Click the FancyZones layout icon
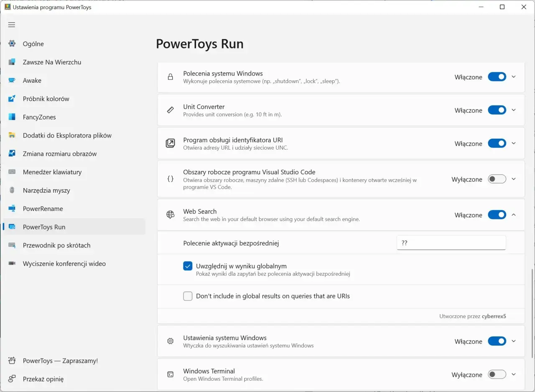The height and width of the screenshot is (392, 535). point(12,117)
